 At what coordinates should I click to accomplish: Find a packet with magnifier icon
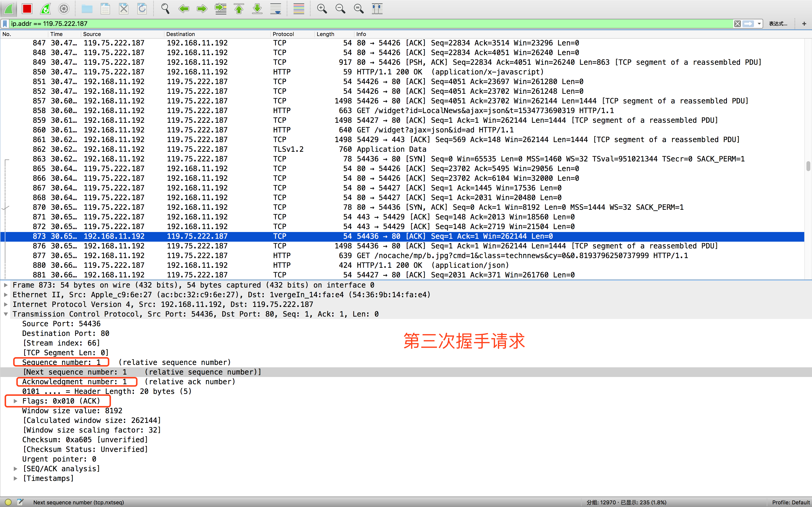pyautogui.click(x=165, y=9)
